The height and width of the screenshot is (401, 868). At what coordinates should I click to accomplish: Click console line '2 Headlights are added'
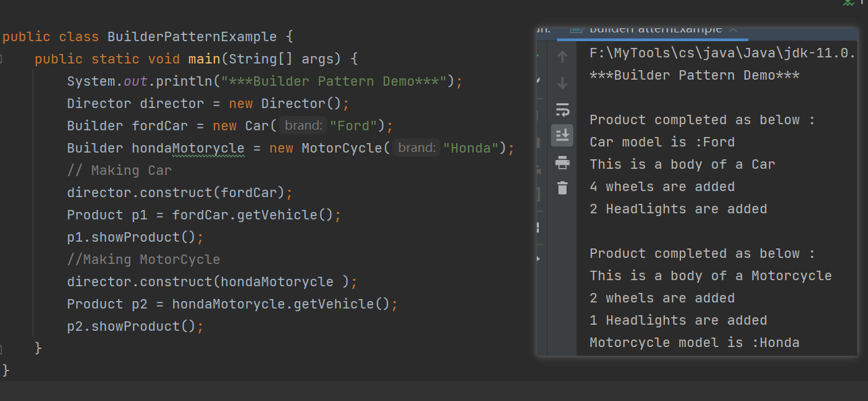[678, 209]
